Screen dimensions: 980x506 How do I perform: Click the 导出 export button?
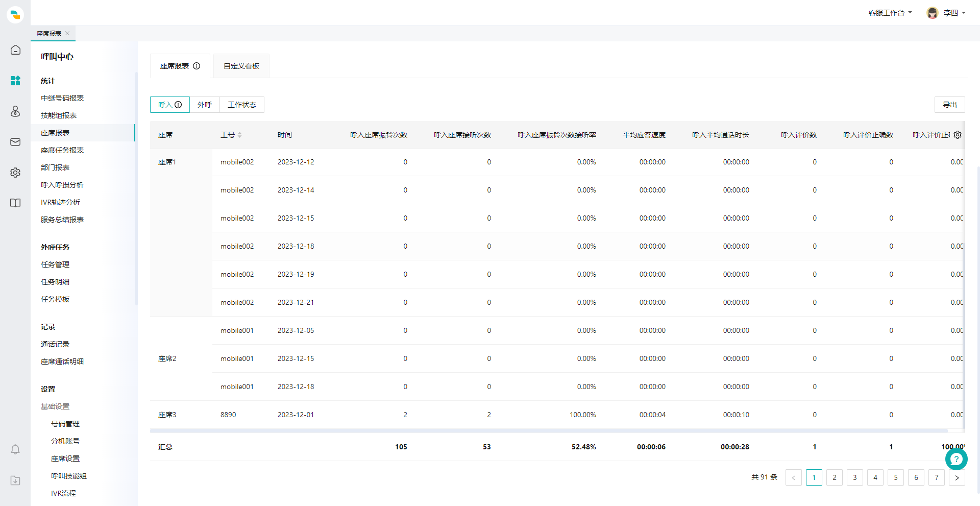[x=950, y=105]
